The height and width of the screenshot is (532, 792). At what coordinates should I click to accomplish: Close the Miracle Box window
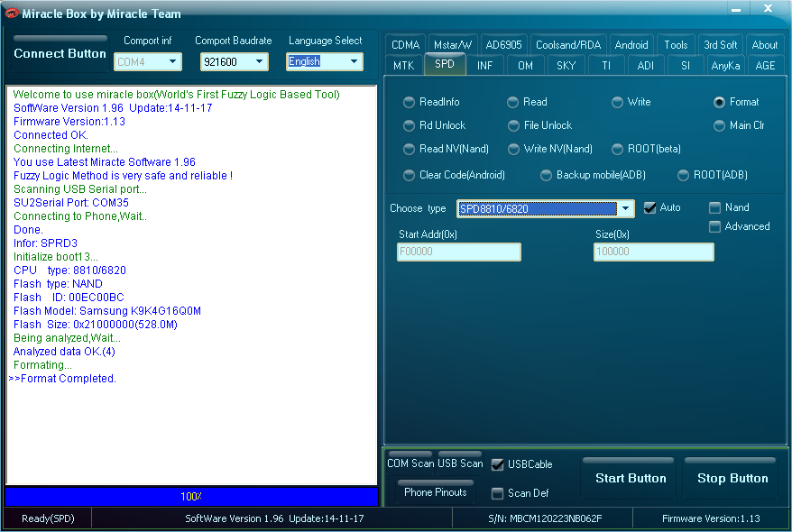pyautogui.click(x=768, y=9)
